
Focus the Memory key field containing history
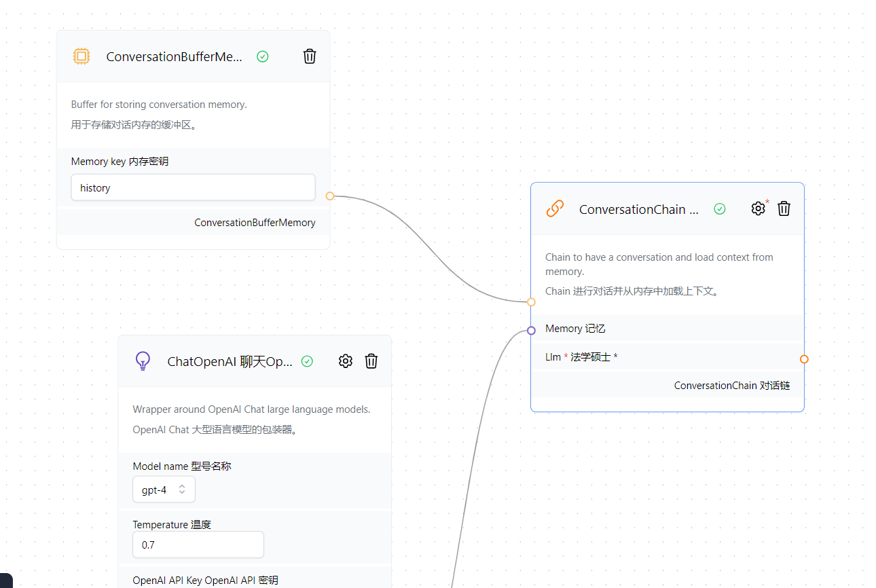click(193, 187)
